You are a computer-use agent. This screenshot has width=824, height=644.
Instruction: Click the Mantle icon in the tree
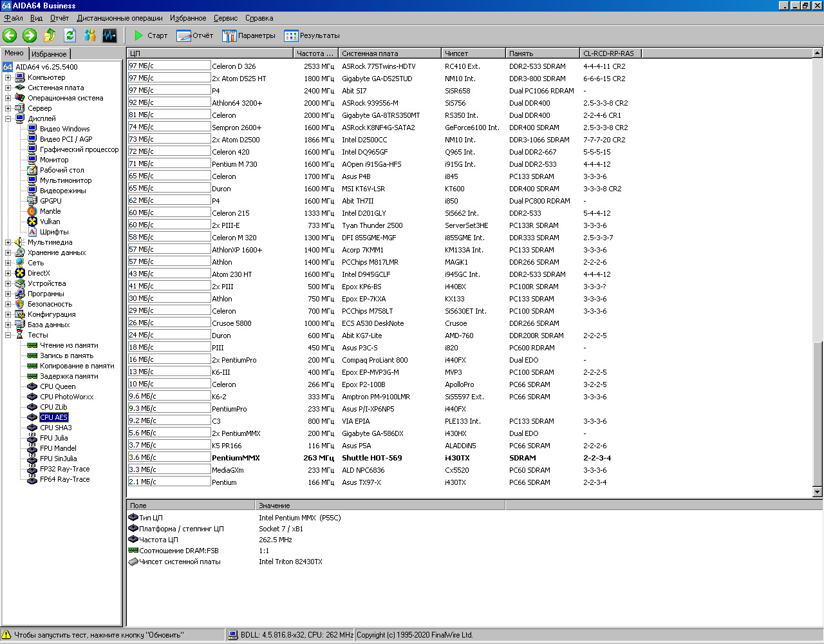tap(32, 211)
